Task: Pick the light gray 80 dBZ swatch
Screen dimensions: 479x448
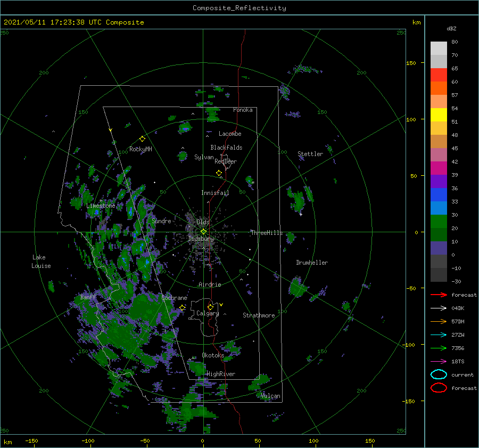Action: pos(439,48)
